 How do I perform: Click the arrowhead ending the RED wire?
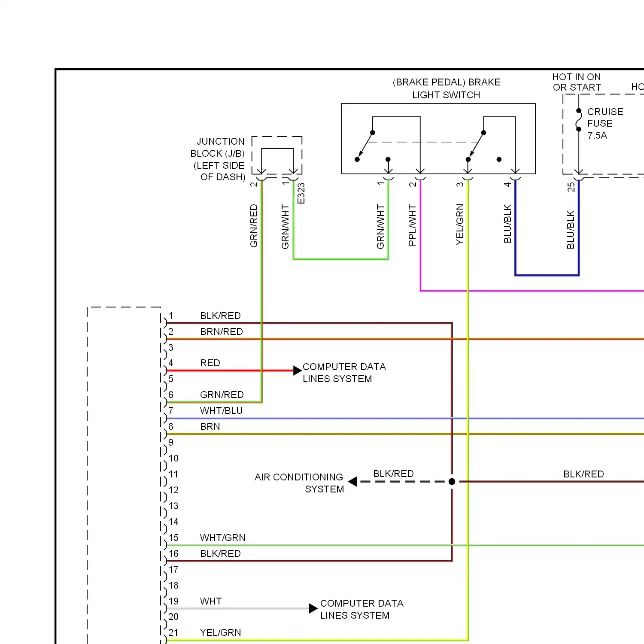pyautogui.click(x=298, y=371)
